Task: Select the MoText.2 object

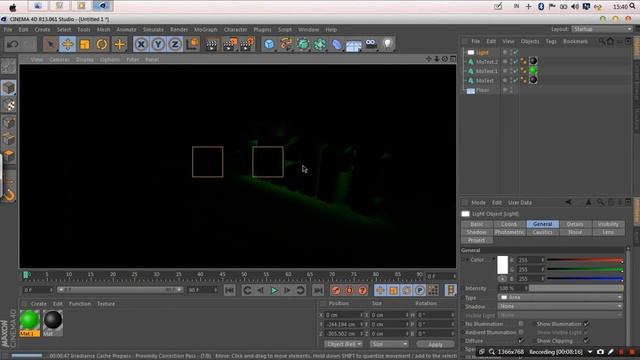Action: tap(487, 62)
